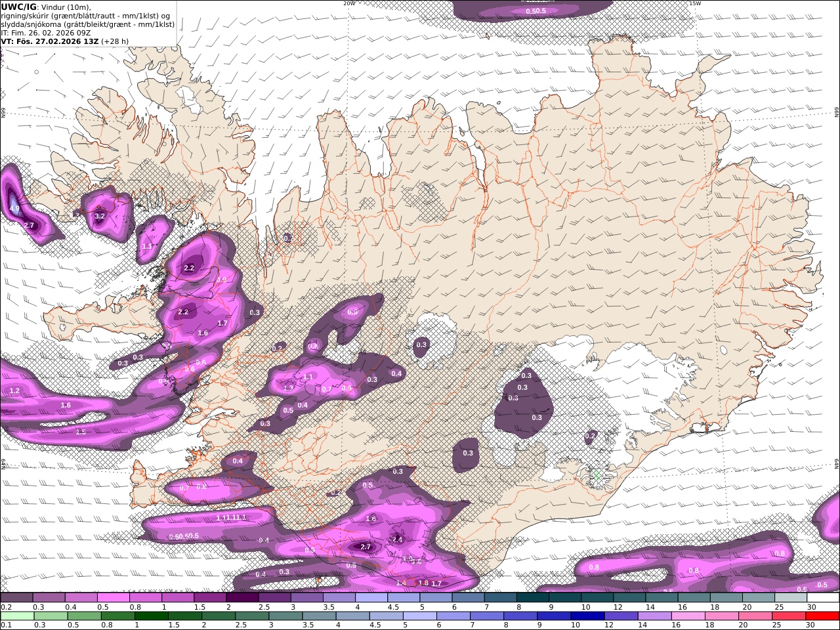
Task: Choose the 4.5 swatch in the snow legend row
Action: point(402,597)
